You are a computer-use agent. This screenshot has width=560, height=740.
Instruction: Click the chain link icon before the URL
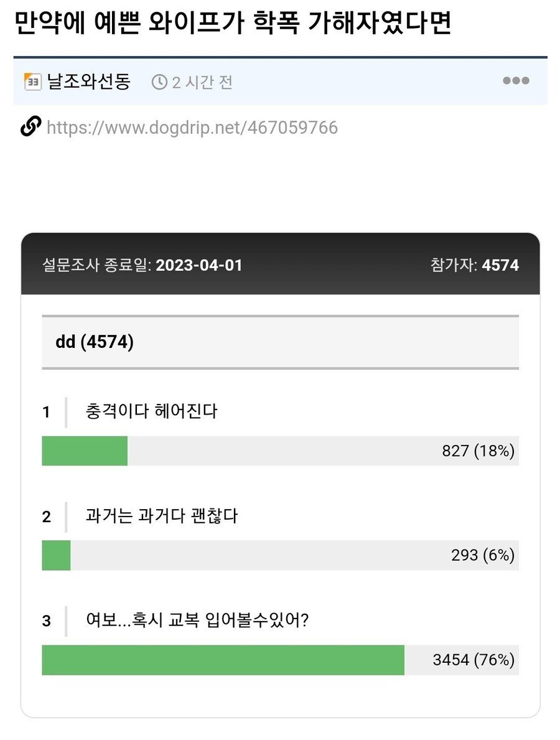click(x=29, y=127)
